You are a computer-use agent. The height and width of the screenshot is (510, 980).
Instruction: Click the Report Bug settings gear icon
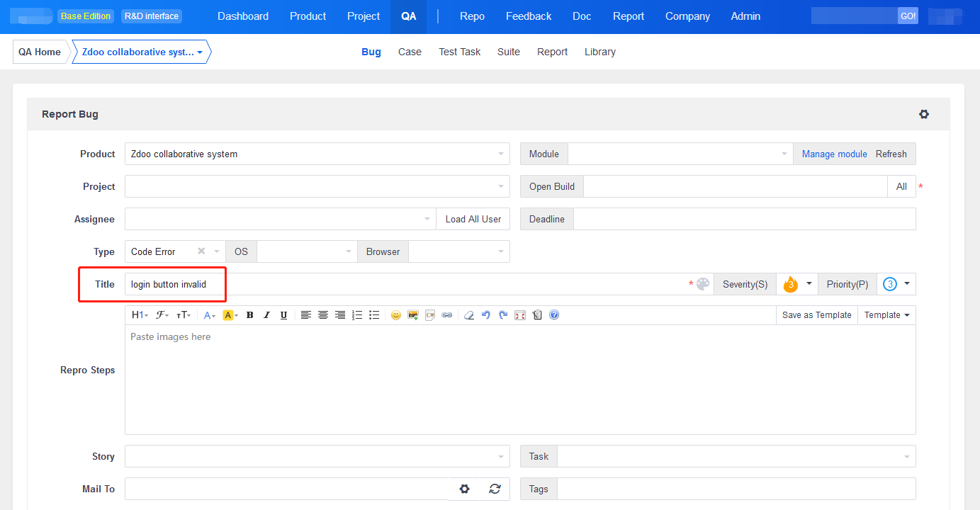[924, 114]
